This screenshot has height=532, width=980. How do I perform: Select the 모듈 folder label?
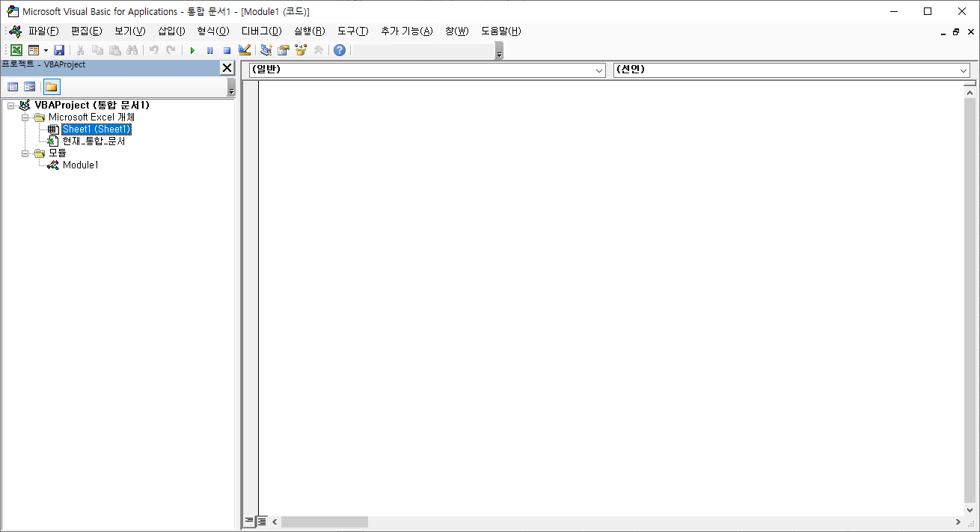pyautogui.click(x=57, y=153)
